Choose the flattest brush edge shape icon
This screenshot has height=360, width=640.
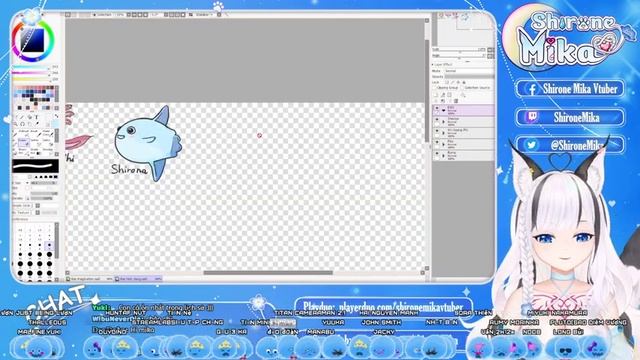pyautogui.click(x=36, y=177)
